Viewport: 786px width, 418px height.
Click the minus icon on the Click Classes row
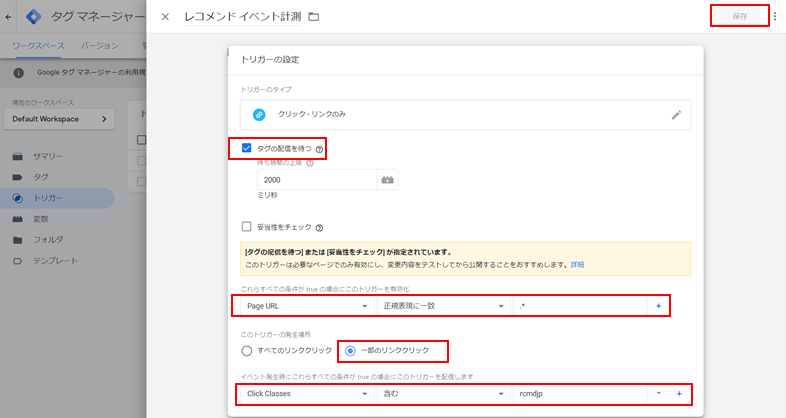[659, 393]
